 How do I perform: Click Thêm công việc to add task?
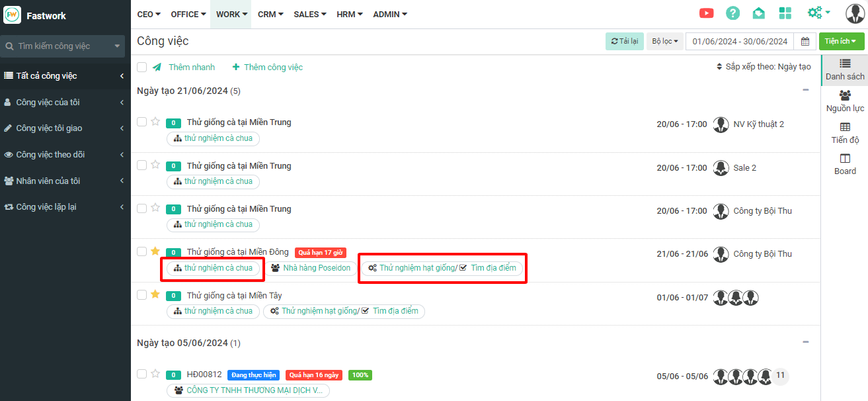click(x=268, y=67)
